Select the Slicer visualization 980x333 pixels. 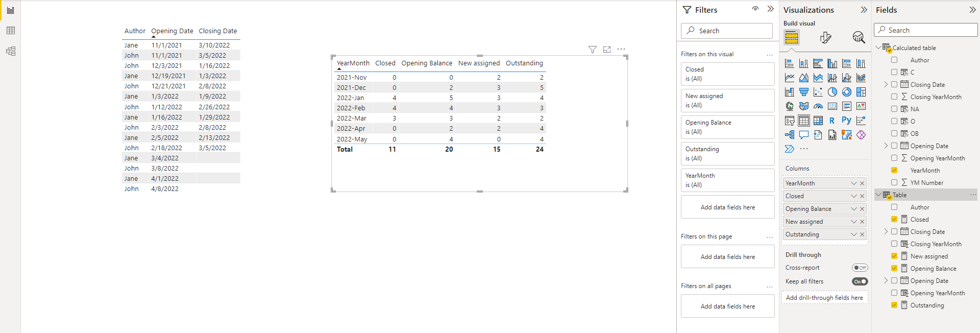click(x=790, y=121)
